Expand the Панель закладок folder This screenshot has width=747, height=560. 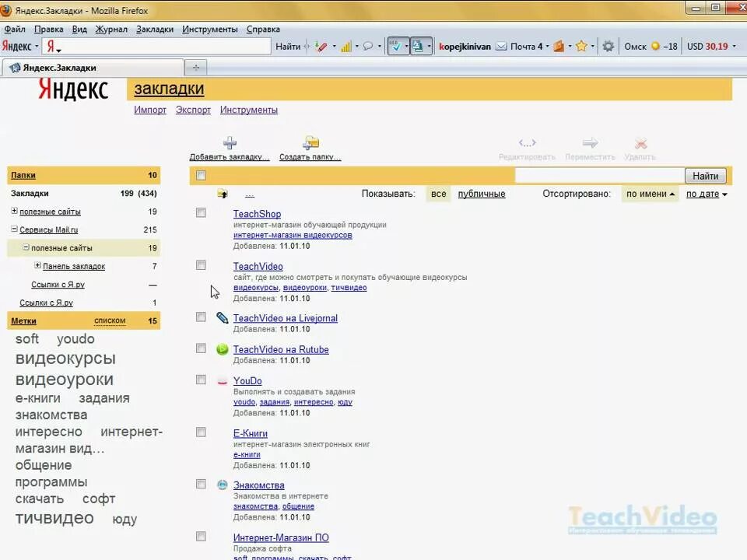(x=37, y=265)
